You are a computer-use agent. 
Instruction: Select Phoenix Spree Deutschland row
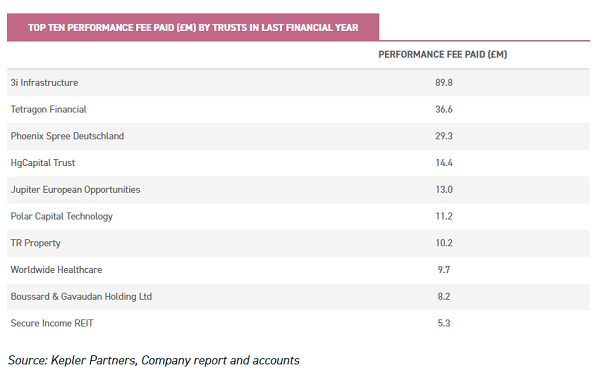tap(298, 136)
